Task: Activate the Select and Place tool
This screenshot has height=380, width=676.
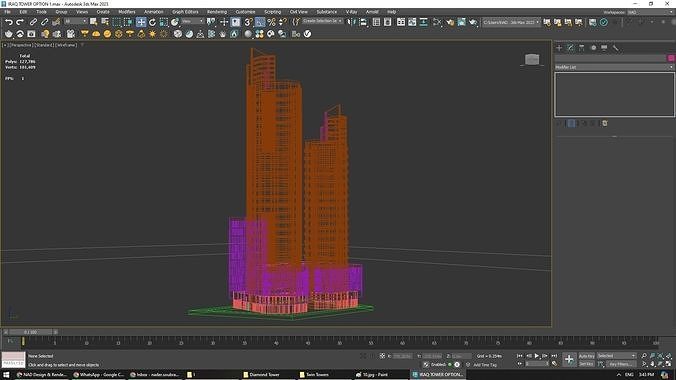Action: pyautogui.click(x=175, y=22)
